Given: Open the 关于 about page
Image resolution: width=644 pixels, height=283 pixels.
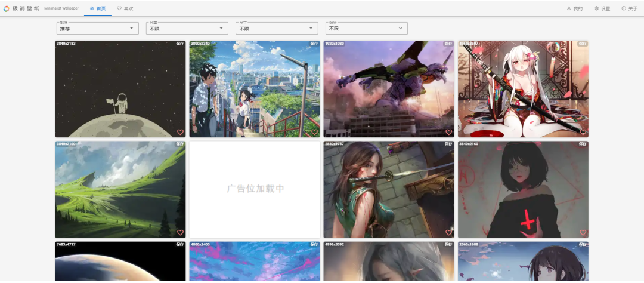Looking at the screenshot, I should [x=630, y=8].
